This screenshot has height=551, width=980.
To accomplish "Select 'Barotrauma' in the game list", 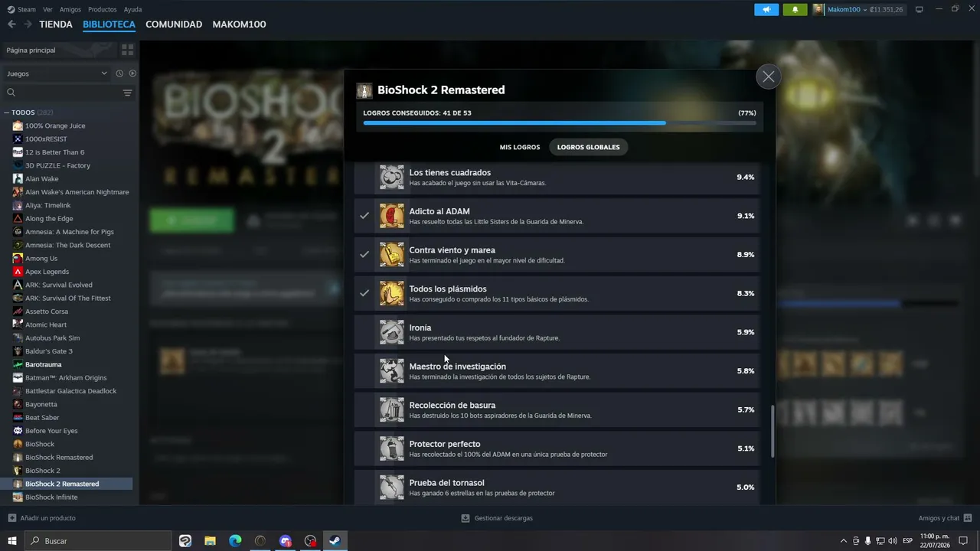I will 44,364.
